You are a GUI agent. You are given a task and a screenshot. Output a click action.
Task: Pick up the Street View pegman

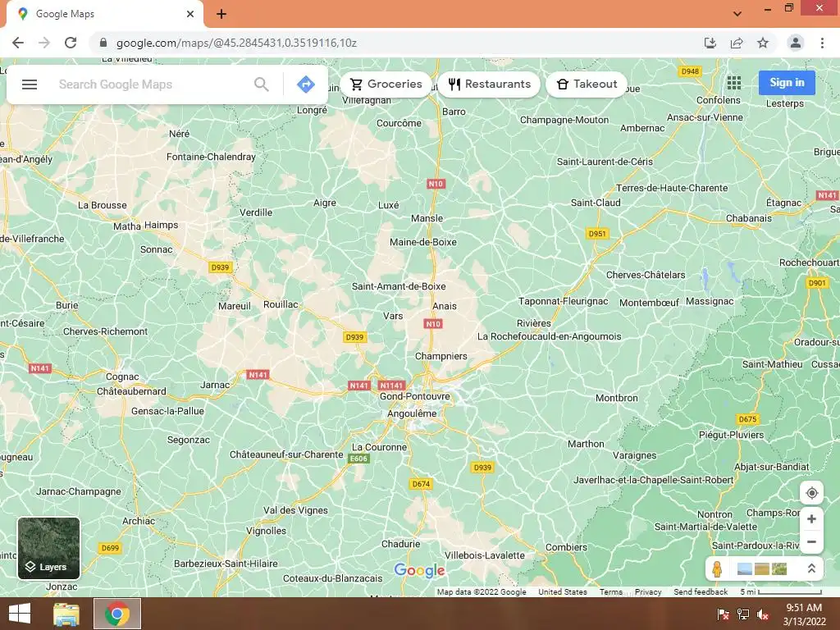(x=717, y=568)
